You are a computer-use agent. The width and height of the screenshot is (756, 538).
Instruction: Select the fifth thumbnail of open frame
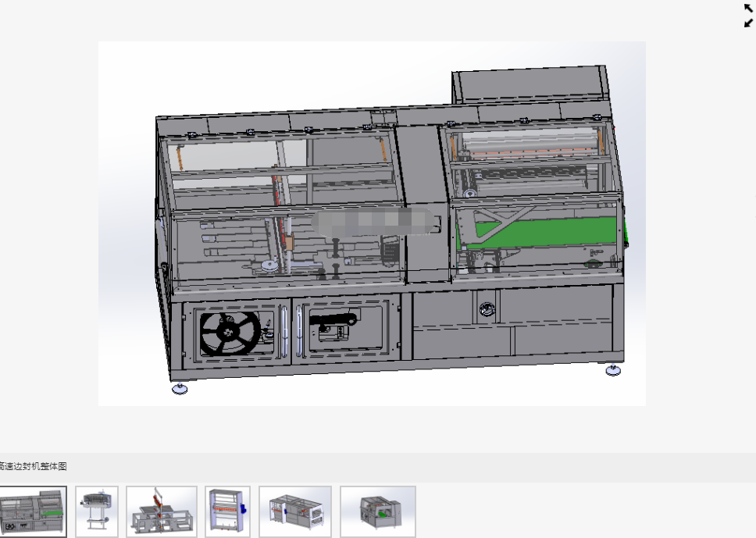point(295,511)
